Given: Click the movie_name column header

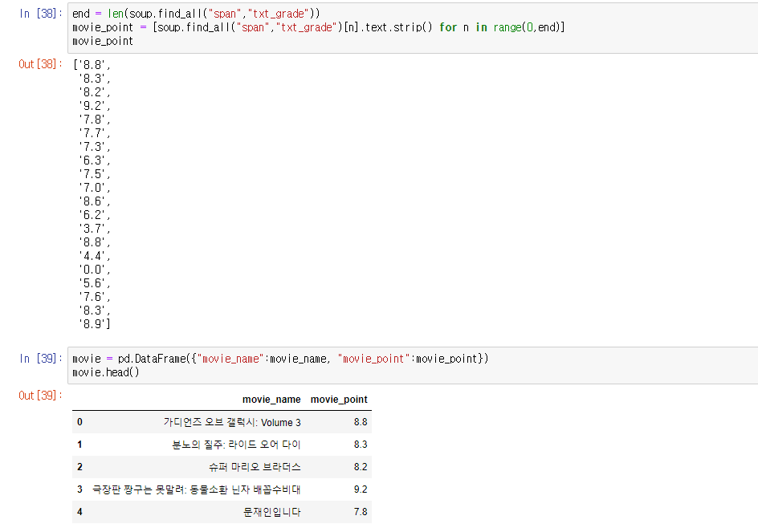Looking at the screenshot, I should (x=271, y=400).
